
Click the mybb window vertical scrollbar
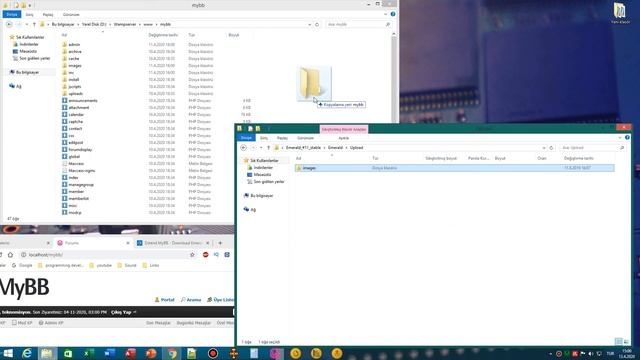[x=394, y=78]
